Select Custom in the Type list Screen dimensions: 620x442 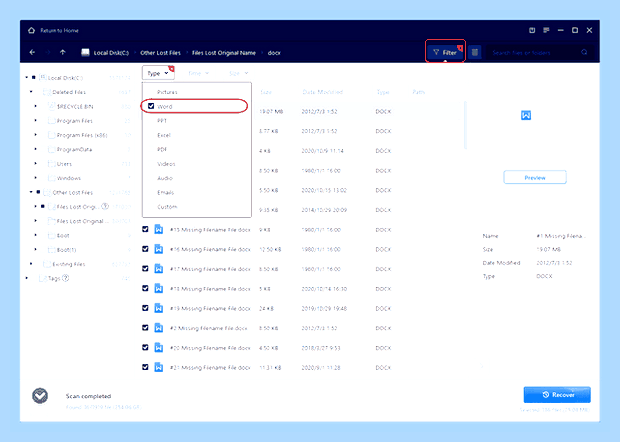click(167, 207)
